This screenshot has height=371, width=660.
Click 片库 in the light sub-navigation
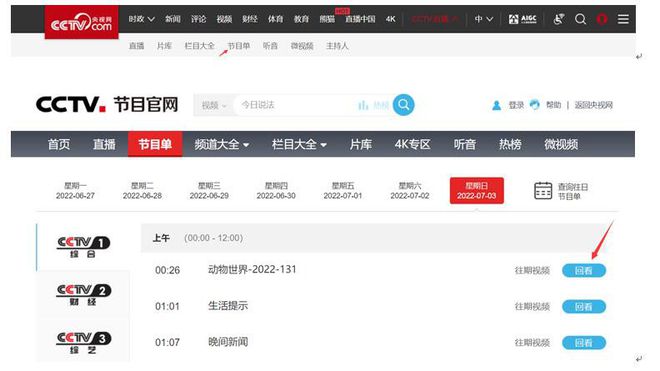click(x=164, y=46)
